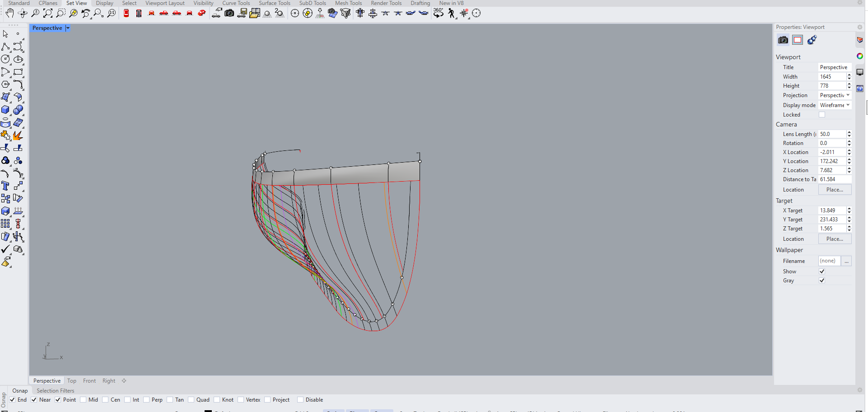
Task: Choose the blue Box solid tool
Action: pos(5,110)
